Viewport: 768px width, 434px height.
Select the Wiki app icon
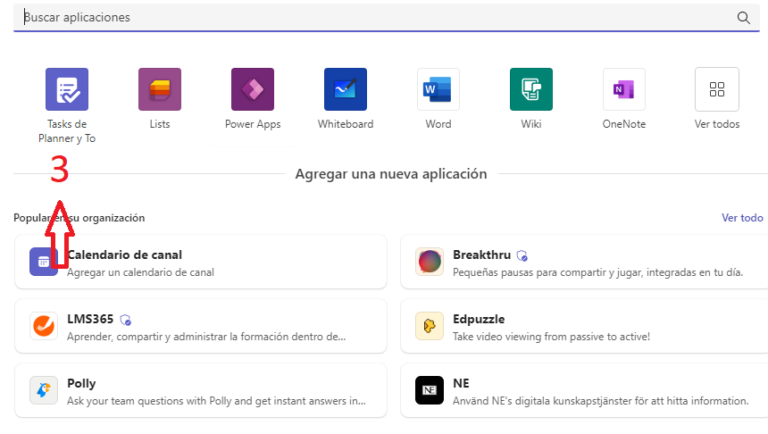(x=531, y=89)
